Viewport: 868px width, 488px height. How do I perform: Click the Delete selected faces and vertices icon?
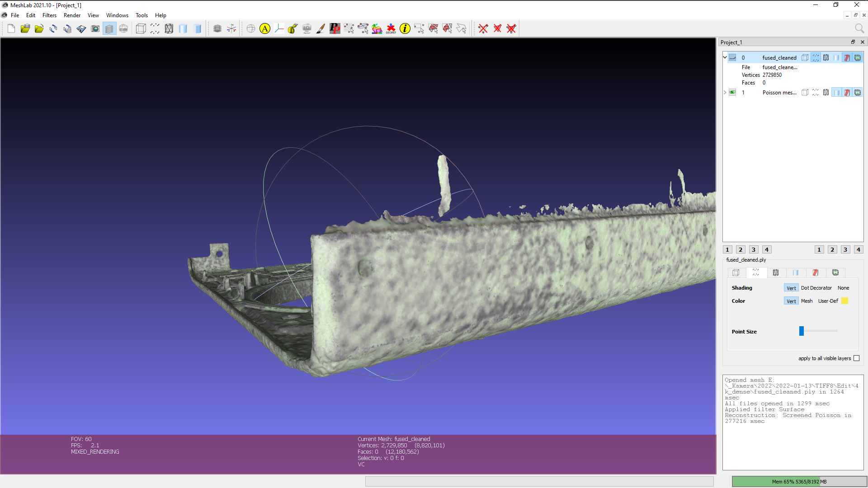(511, 29)
